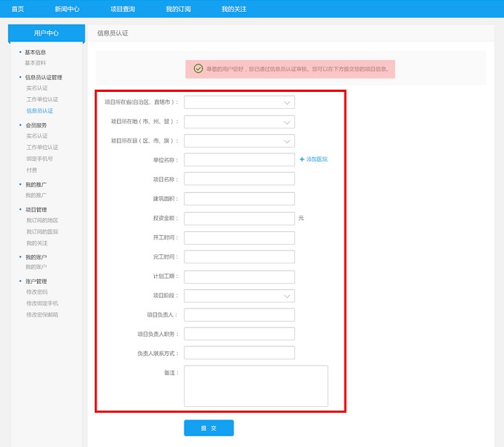Click the 添加医院 link
504x447 pixels.
[316, 159]
